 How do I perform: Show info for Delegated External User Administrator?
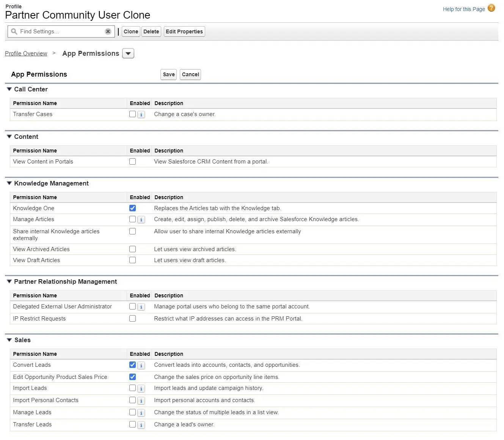(x=141, y=307)
